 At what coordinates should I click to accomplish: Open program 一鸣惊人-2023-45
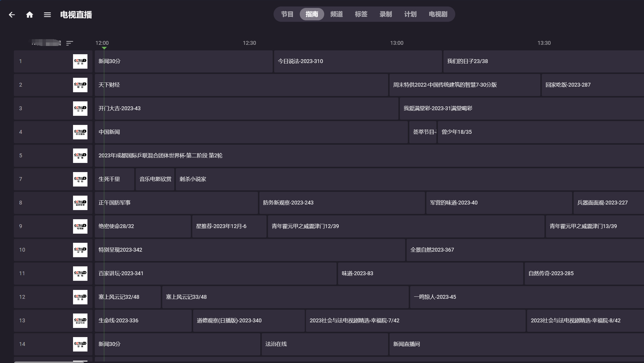(x=527, y=297)
